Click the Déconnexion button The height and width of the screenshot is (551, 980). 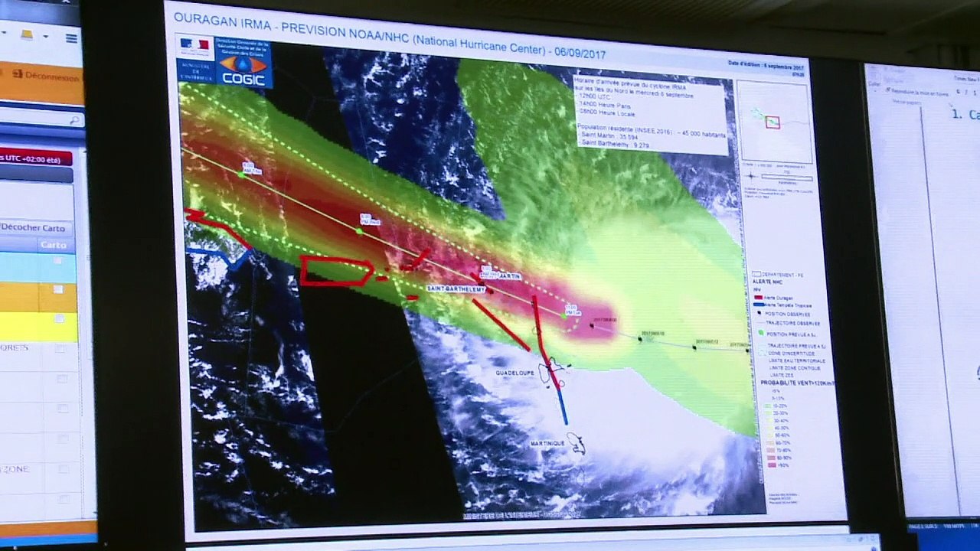45,77
